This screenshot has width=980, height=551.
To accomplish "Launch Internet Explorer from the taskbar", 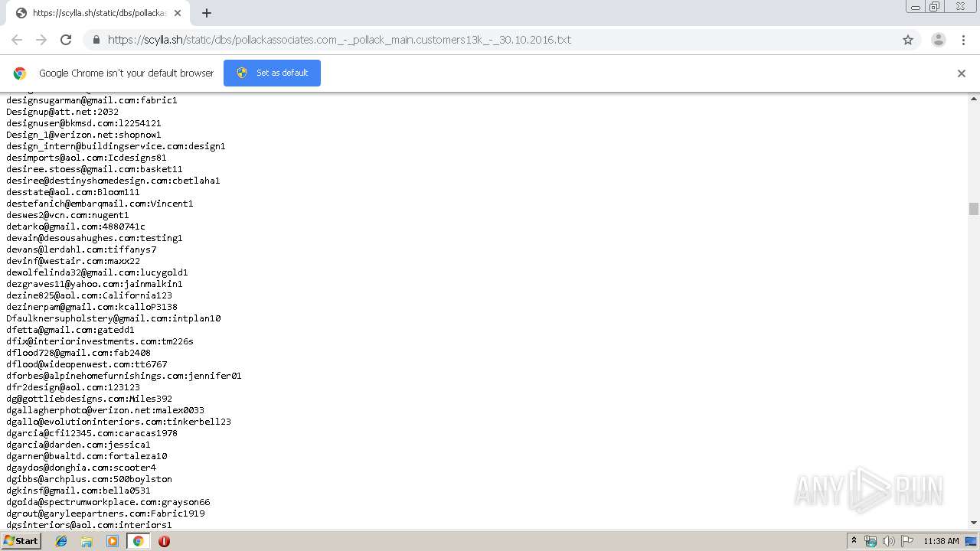I will point(61,541).
